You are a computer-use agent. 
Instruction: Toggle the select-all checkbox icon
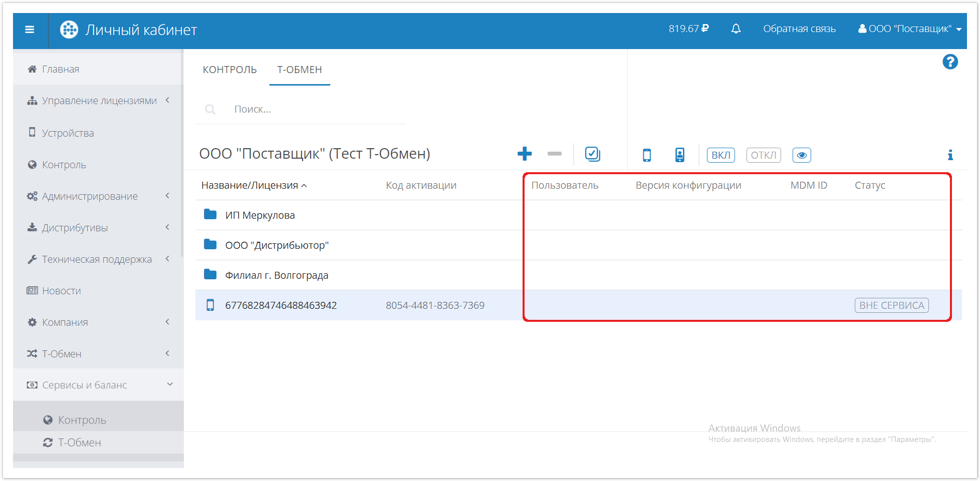[x=592, y=154]
